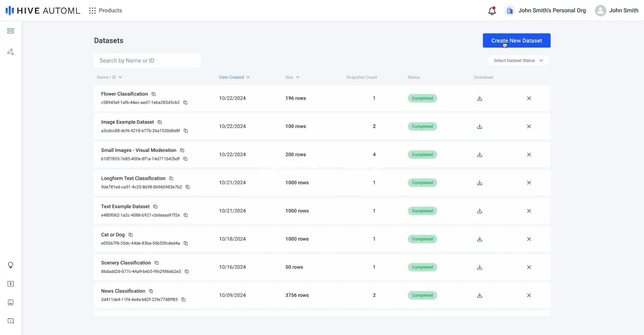
Task: Download the Cat or Dog dataset
Action: point(480,239)
